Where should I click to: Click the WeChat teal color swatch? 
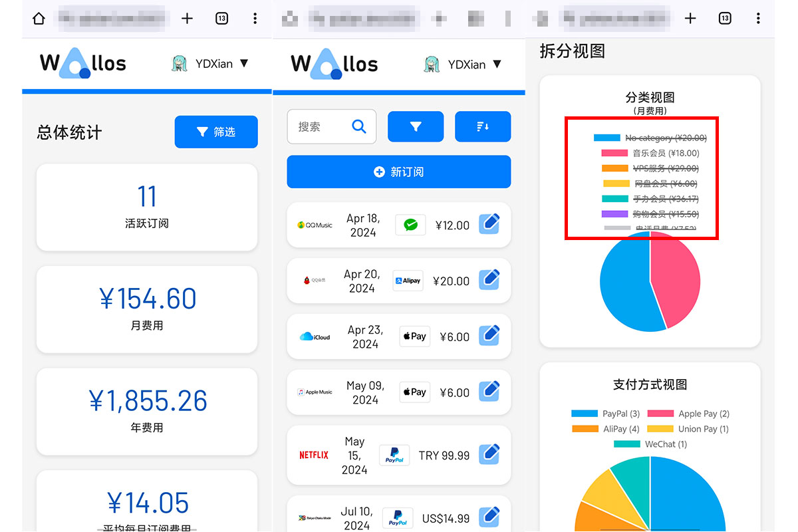coord(626,444)
